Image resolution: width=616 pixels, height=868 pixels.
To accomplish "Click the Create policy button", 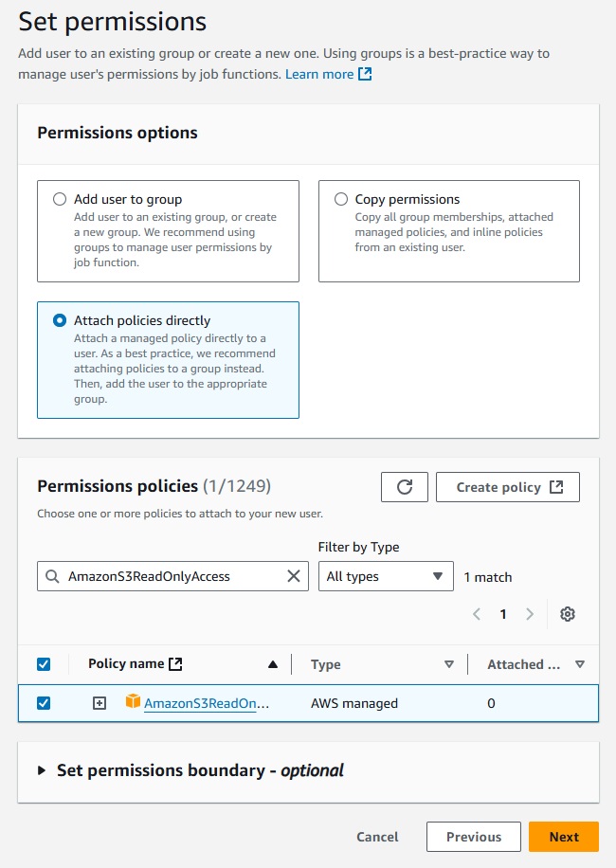I will point(508,487).
